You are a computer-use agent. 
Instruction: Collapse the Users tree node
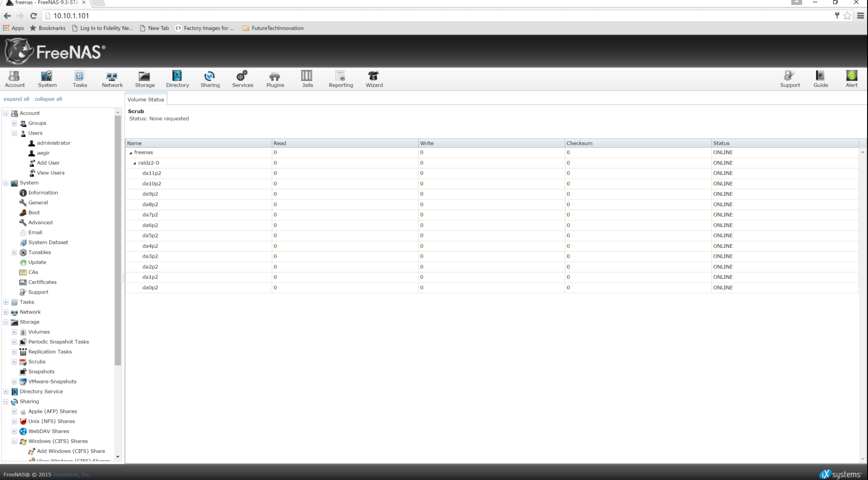pyautogui.click(x=14, y=133)
